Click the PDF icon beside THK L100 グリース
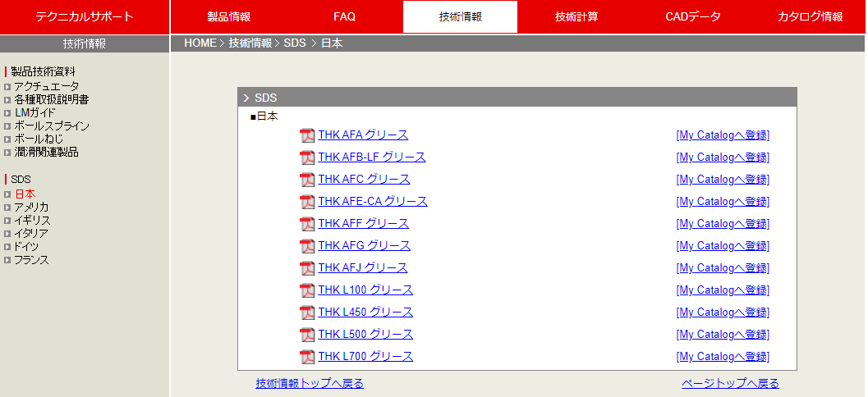Viewport: 868px width, 397px height. (307, 290)
